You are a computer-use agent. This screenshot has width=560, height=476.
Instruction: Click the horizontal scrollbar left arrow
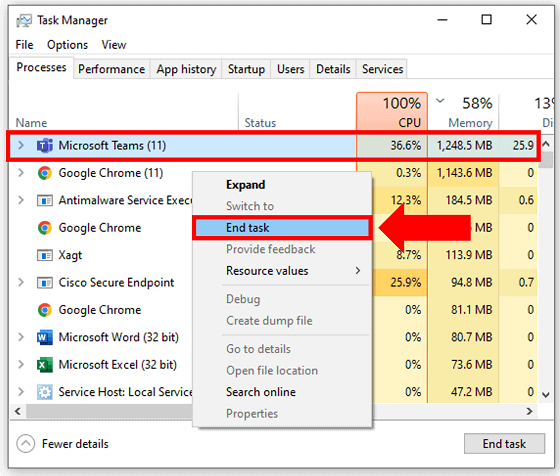click(18, 411)
